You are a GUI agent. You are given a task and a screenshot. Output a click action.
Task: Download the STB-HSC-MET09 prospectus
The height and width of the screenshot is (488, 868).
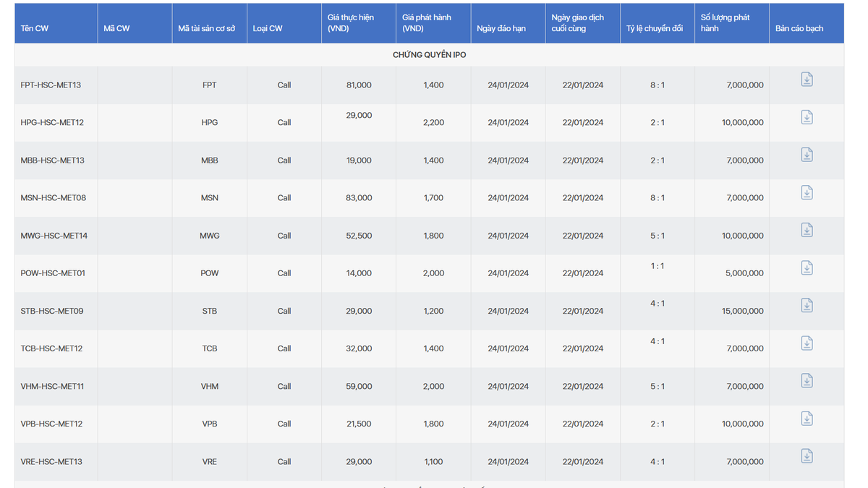point(807,306)
